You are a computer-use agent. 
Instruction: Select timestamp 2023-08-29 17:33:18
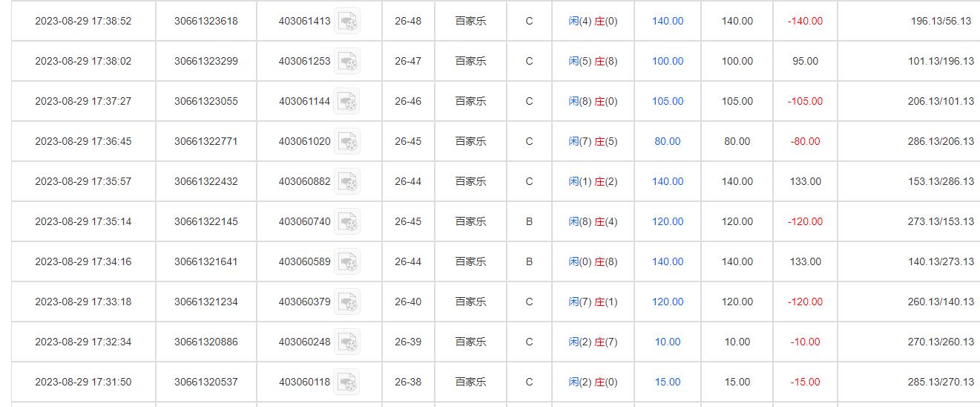click(83, 302)
